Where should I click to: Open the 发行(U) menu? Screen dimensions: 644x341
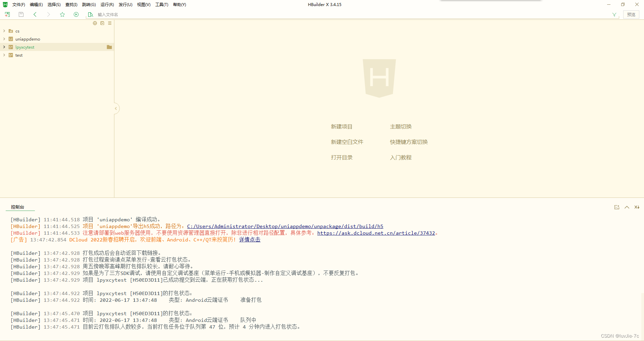tap(125, 4)
